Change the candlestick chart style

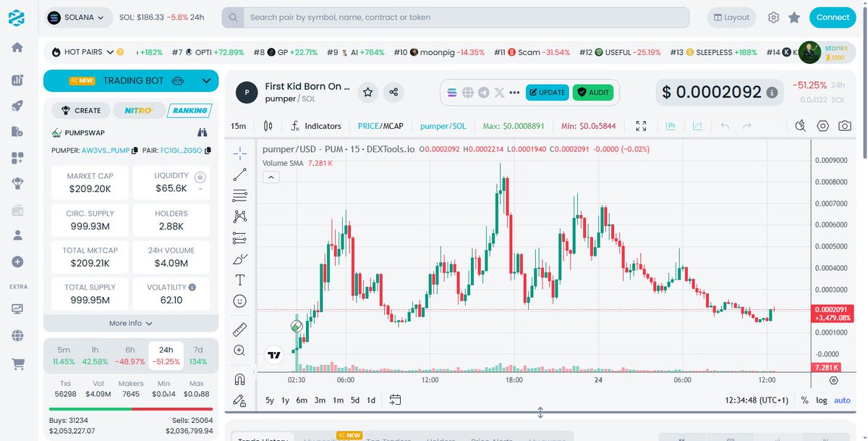point(268,126)
